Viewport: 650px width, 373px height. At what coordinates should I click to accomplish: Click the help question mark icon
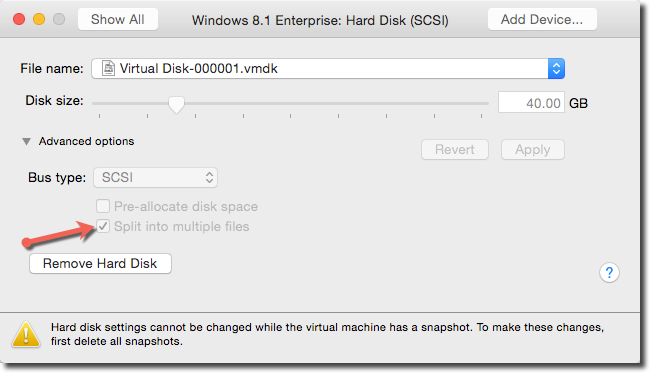[x=609, y=273]
